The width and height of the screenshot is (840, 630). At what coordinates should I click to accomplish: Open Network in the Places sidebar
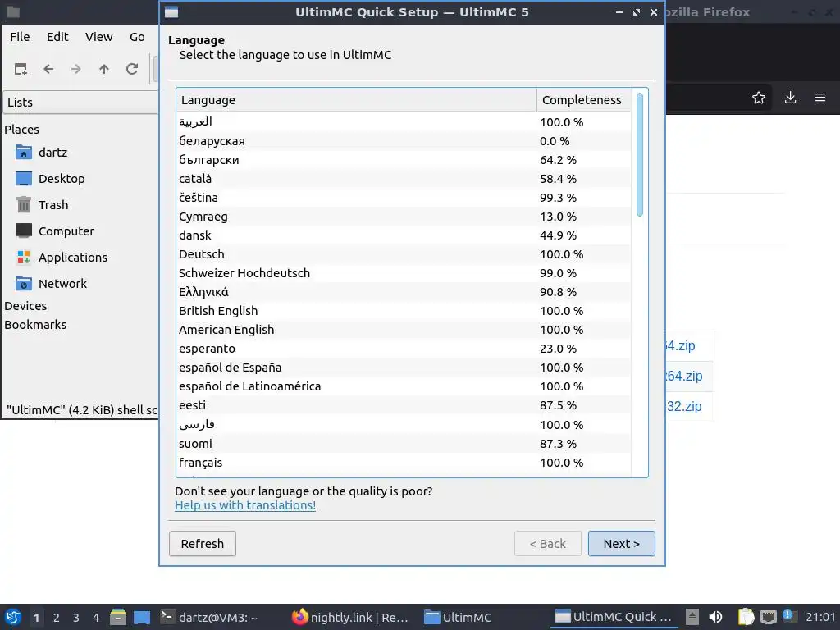(52, 283)
